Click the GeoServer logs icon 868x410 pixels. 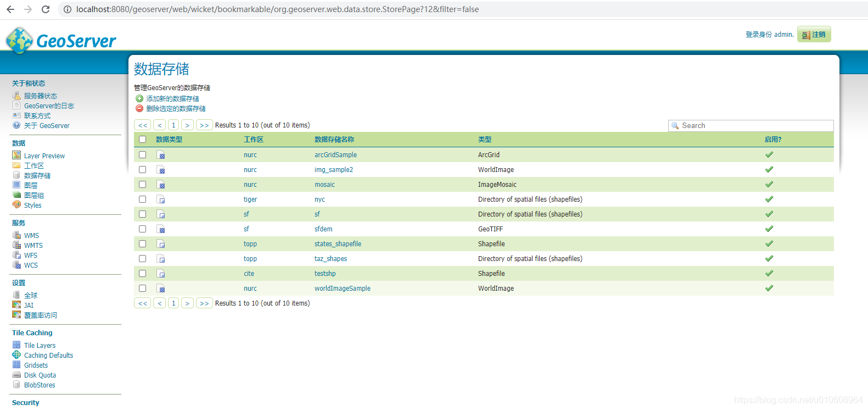click(x=16, y=106)
